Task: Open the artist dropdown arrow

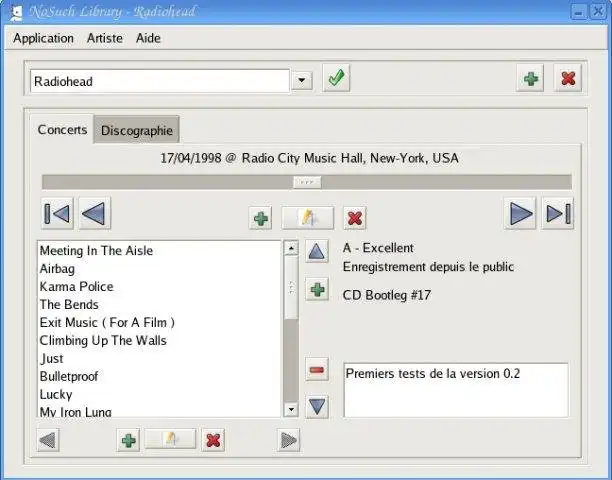Action: coord(302,81)
